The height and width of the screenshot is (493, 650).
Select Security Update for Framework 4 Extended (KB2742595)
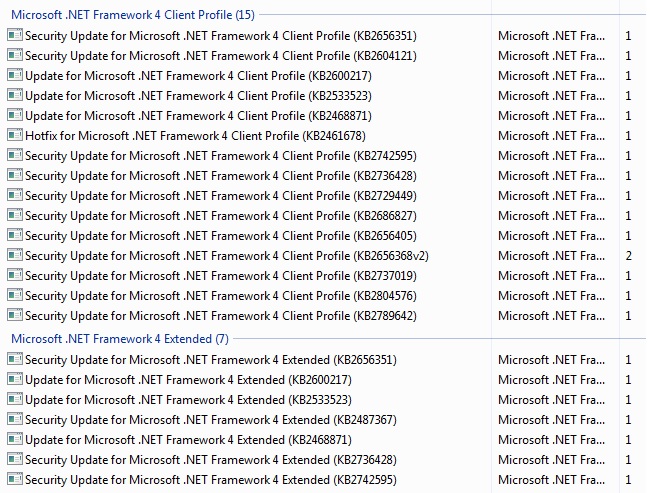(x=211, y=480)
